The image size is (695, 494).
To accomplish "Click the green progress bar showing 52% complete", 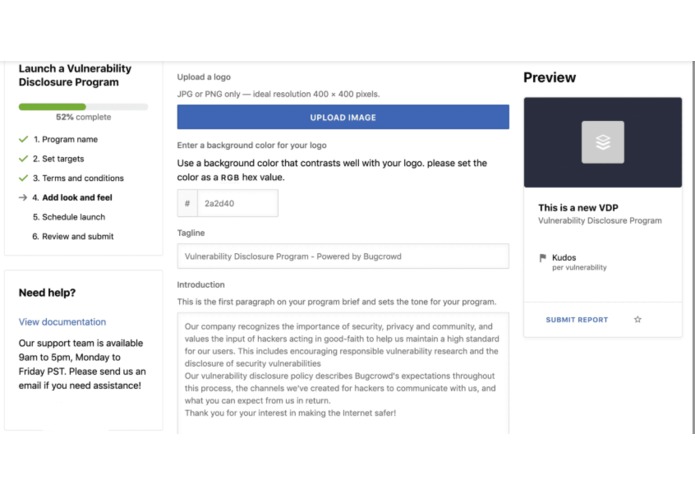I will point(52,107).
